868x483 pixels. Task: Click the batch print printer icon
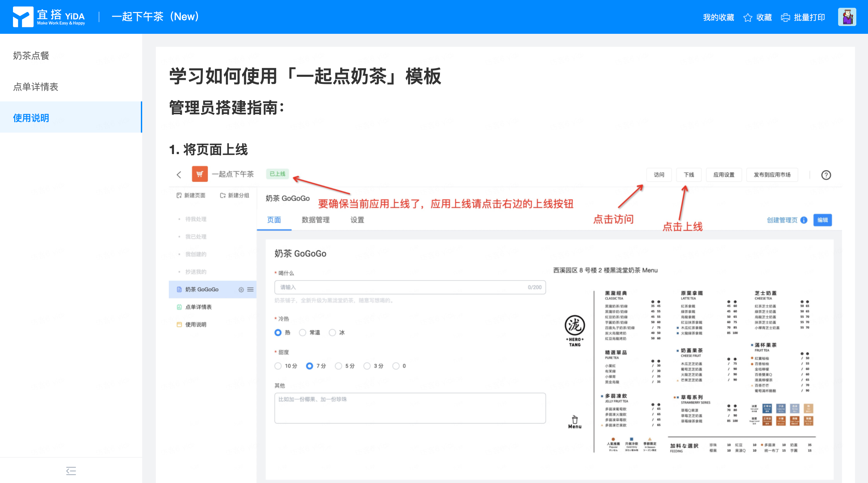785,18
